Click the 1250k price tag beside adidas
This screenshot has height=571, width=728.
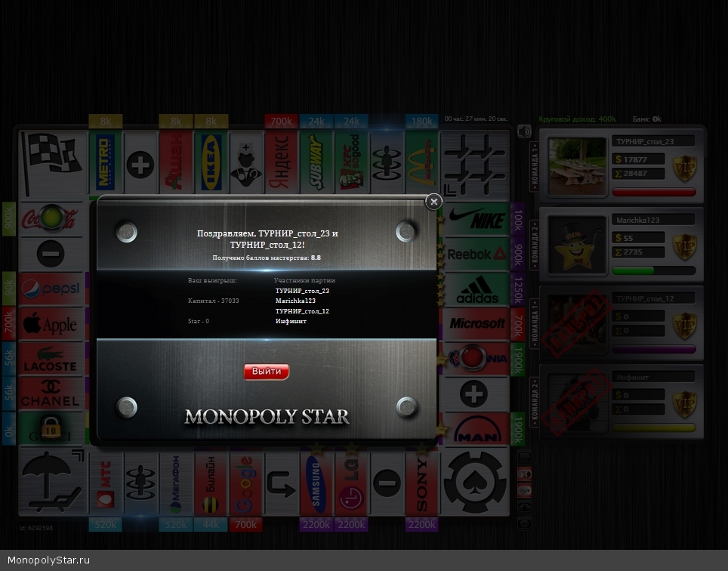click(517, 289)
